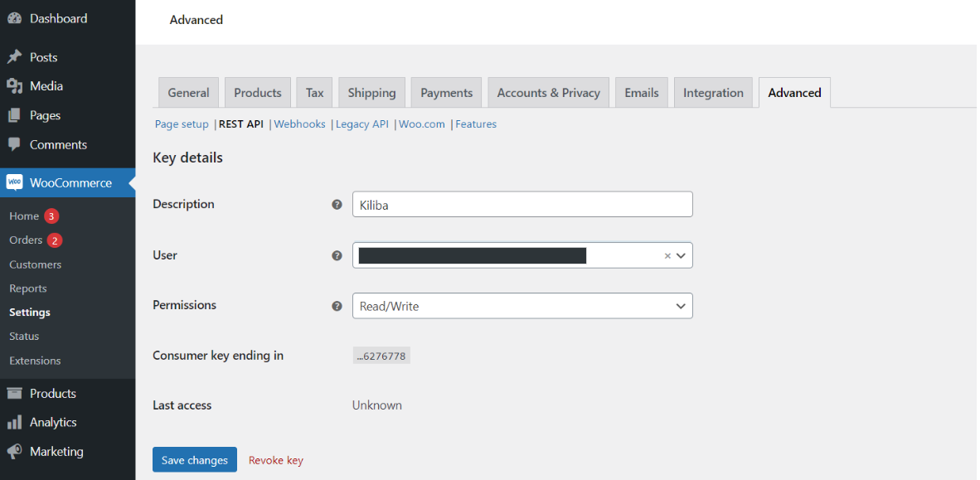Click the Analytics bar chart icon

14,423
